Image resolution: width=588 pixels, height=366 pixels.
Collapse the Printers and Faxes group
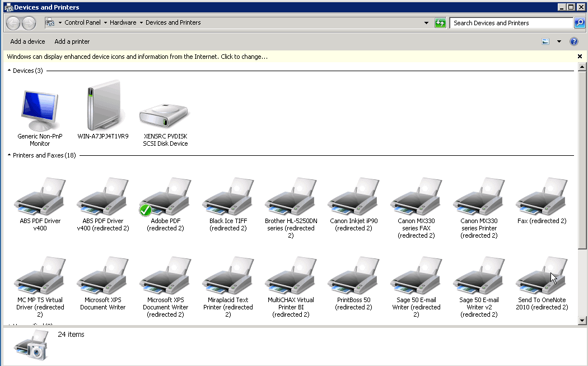coord(9,155)
